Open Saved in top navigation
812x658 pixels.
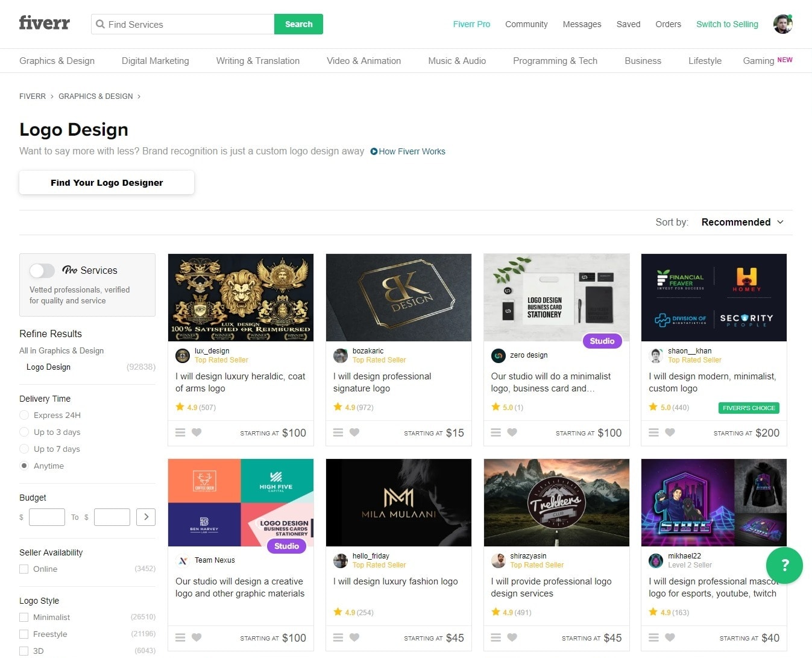click(x=628, y=24)
